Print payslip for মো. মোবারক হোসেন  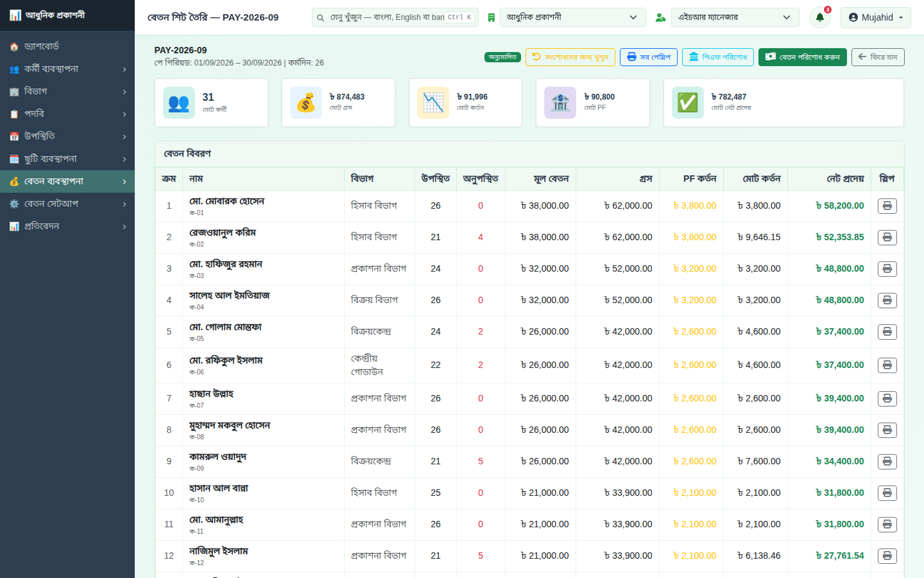point(887,206)
